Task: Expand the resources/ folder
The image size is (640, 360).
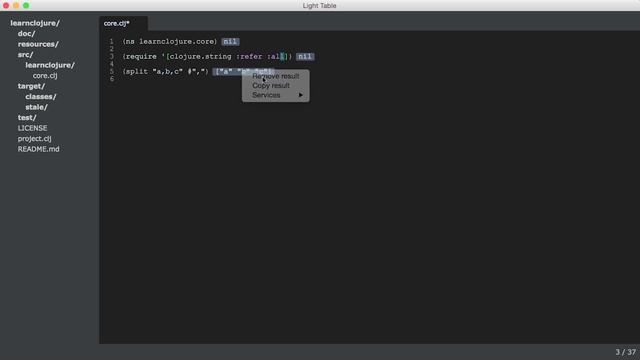Action: [38, 44]
